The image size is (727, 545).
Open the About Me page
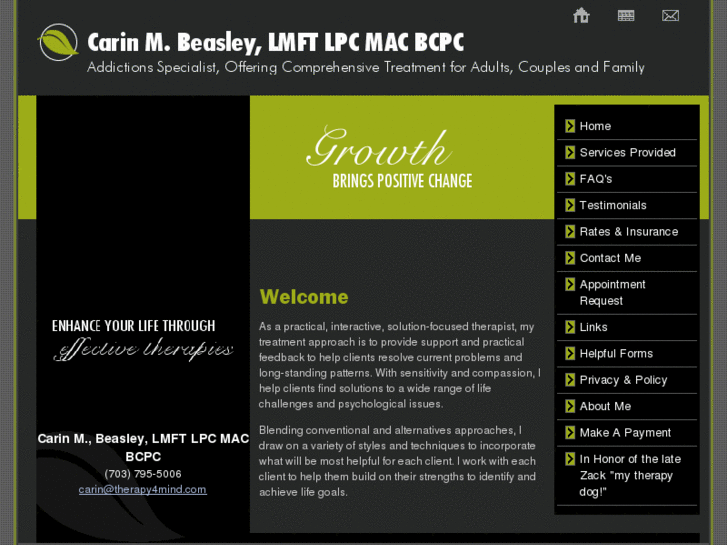click(605, 407)
